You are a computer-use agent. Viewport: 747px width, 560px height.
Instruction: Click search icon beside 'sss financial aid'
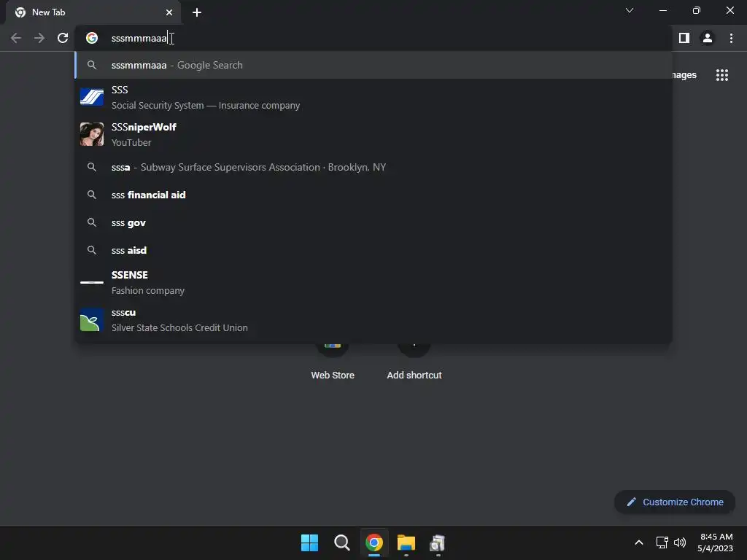pyautogui.click(x=92, y=195)
